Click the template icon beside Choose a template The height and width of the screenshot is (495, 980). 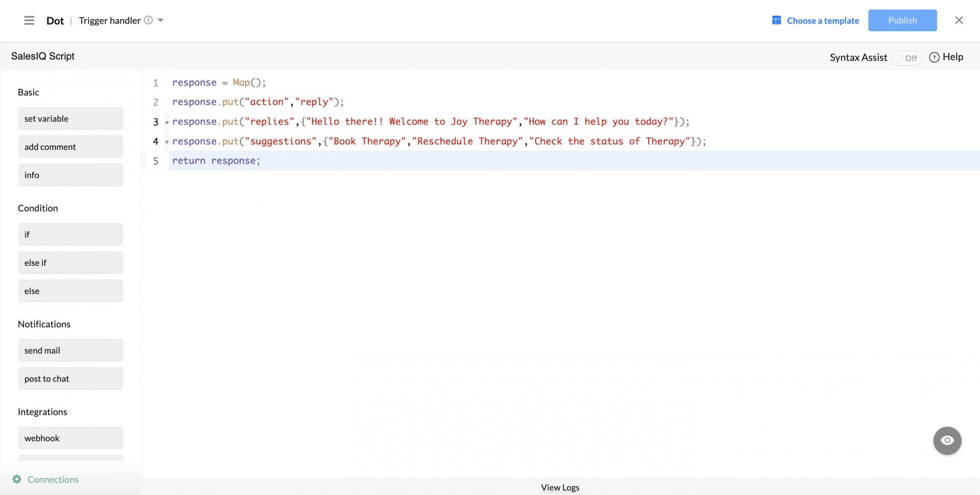(776, 20)
